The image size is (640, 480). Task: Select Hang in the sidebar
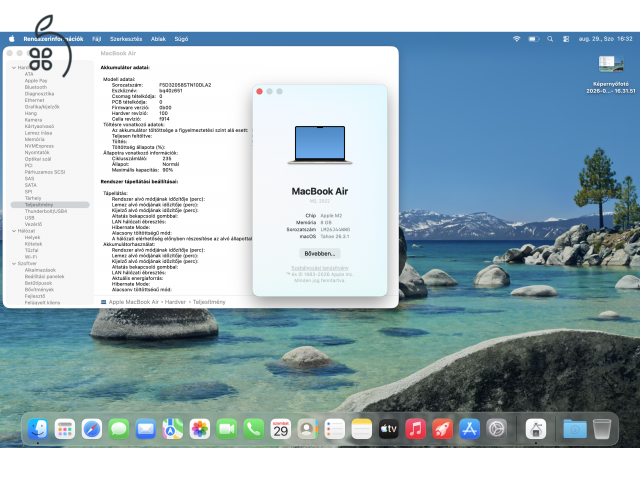(31, 113)
